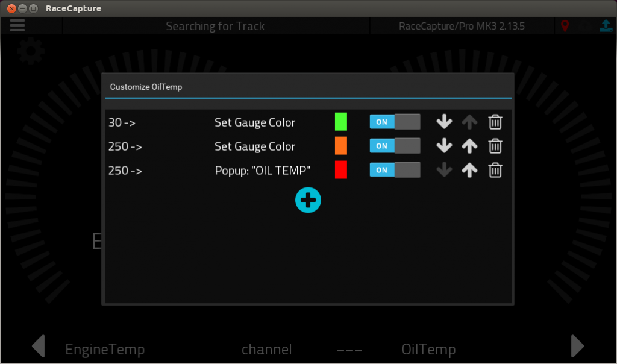Viewport: 617px width, 364px height.
Task: Add a new alert rule with plus button
Action: [308, 200]
